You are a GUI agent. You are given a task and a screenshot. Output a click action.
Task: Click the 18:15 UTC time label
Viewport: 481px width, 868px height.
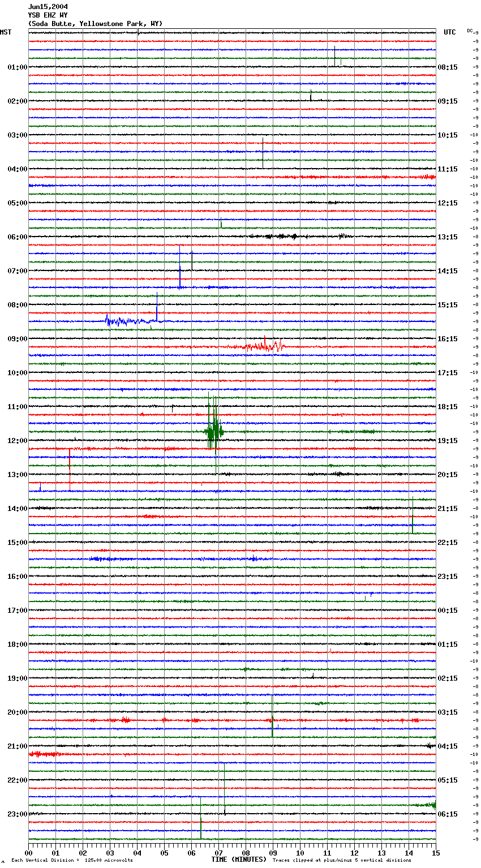(x=448, y=407)
